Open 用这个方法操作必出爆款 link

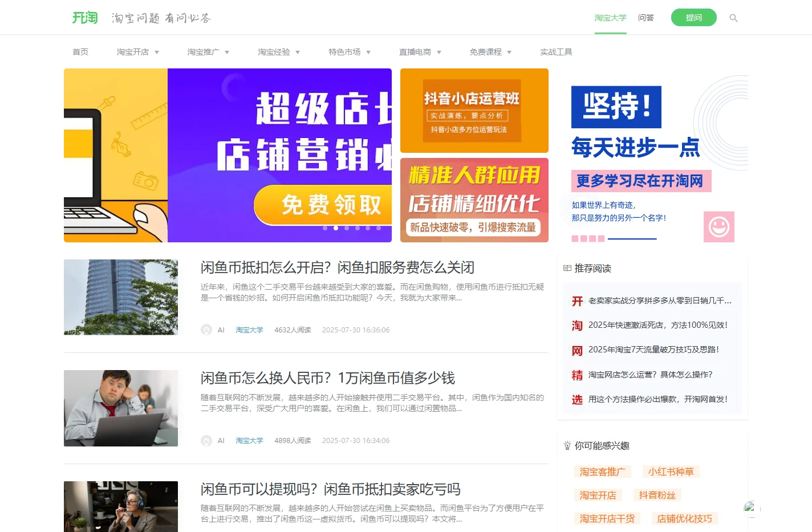tap(658, 399)
